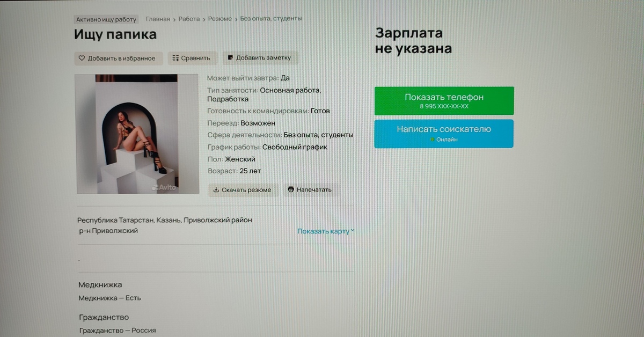Screen dimensions: 644x337
Task: Click the Скачать резюме button label
Action: coord(246,190)
